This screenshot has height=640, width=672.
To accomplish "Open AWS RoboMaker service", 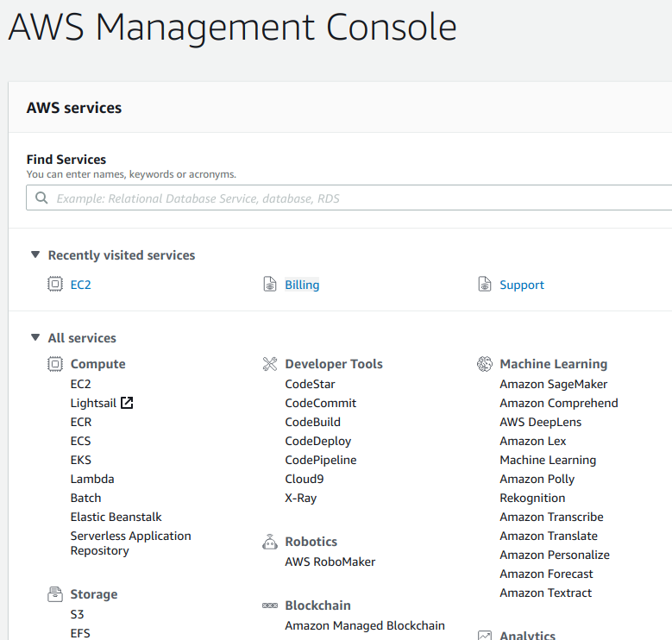I will 330,562.
